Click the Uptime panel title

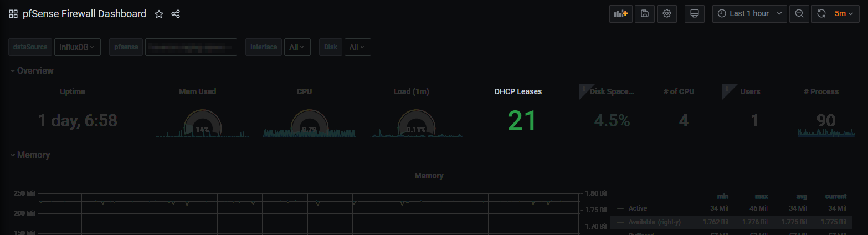point(73,91)
